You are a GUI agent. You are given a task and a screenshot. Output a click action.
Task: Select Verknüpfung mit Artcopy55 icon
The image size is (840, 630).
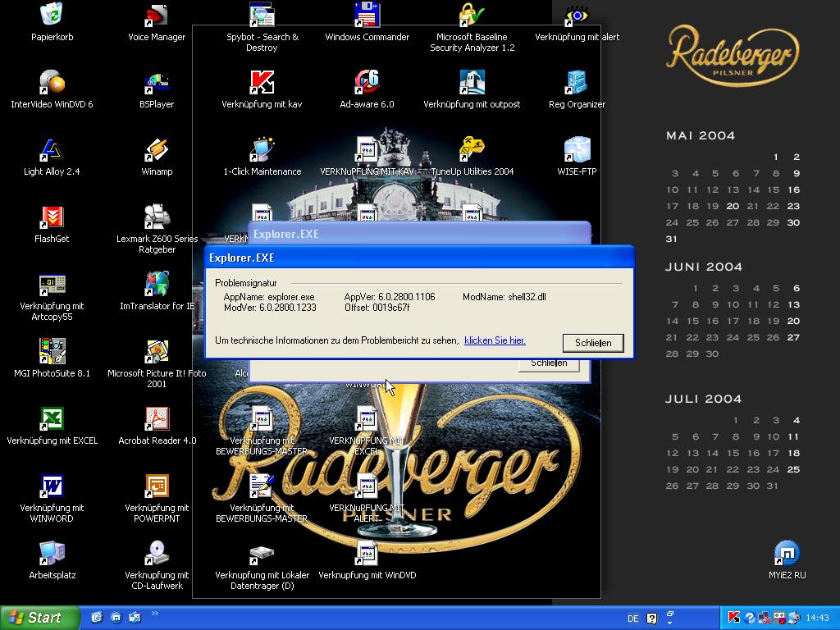52,285
